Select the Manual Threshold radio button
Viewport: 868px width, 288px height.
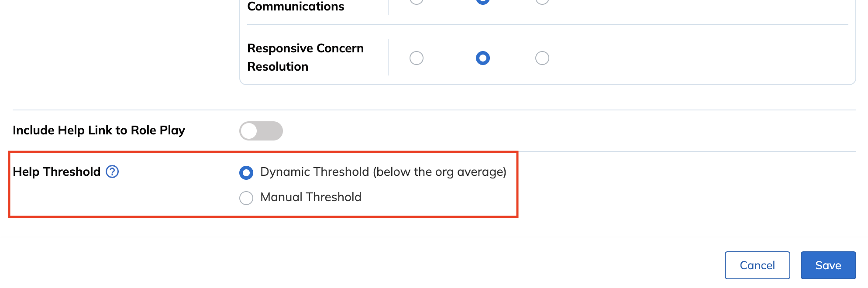click(246, 198)
